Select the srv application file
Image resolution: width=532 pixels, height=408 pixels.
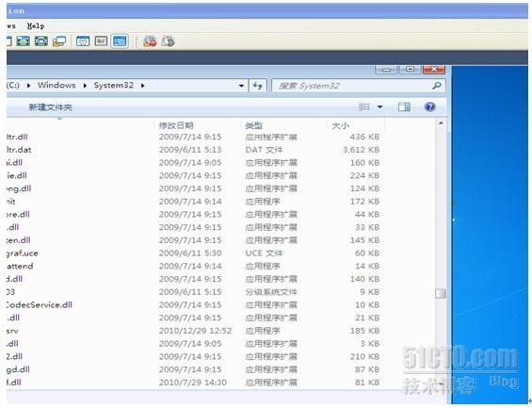12,331
